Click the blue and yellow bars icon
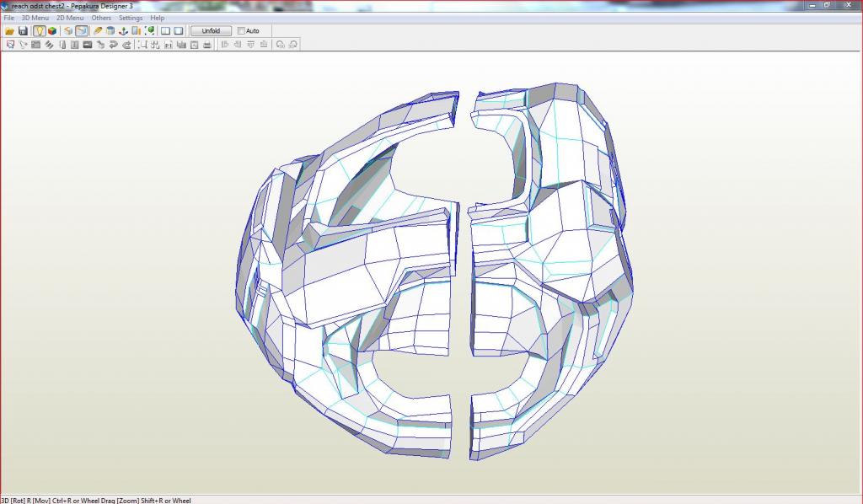This screenshot has height=504, width=863. coord(136,31)
